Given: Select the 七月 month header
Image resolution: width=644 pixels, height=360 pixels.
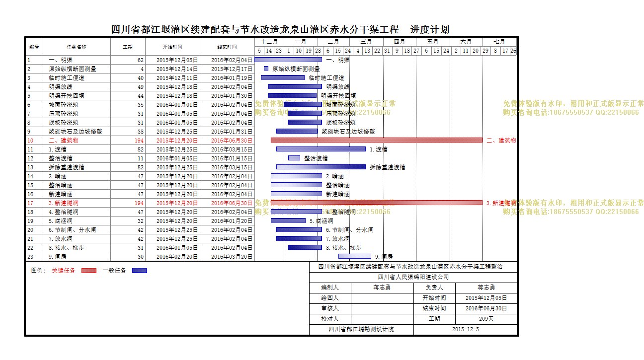Looking at the screenshot, I should pos(500,42).
